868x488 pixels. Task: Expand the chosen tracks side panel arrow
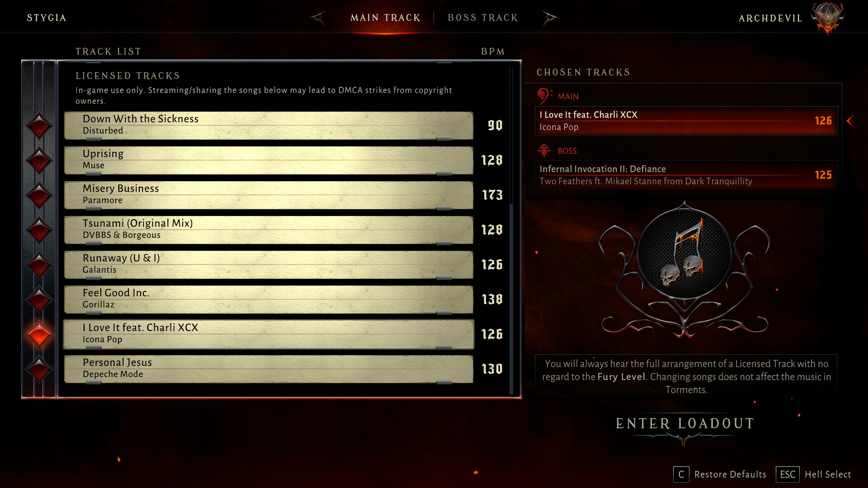[853, 121]
